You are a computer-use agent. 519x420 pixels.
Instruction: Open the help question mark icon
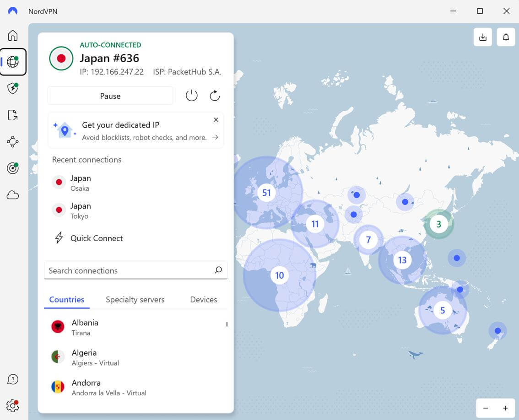tap(12, 379)
